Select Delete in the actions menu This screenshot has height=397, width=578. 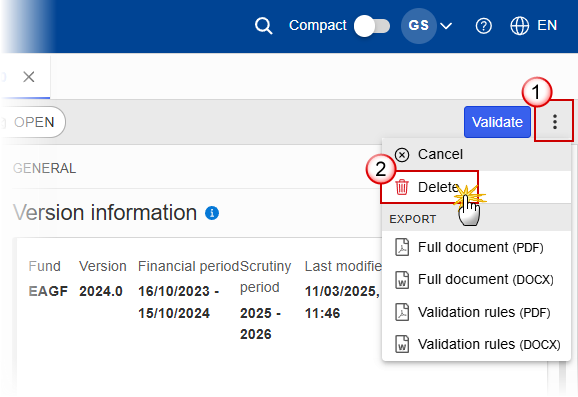pos(476,187)
